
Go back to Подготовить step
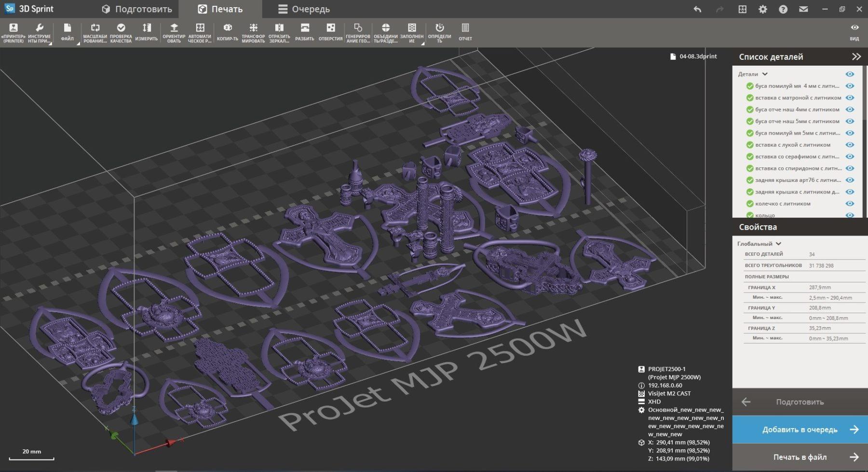[x=800, y=402]
